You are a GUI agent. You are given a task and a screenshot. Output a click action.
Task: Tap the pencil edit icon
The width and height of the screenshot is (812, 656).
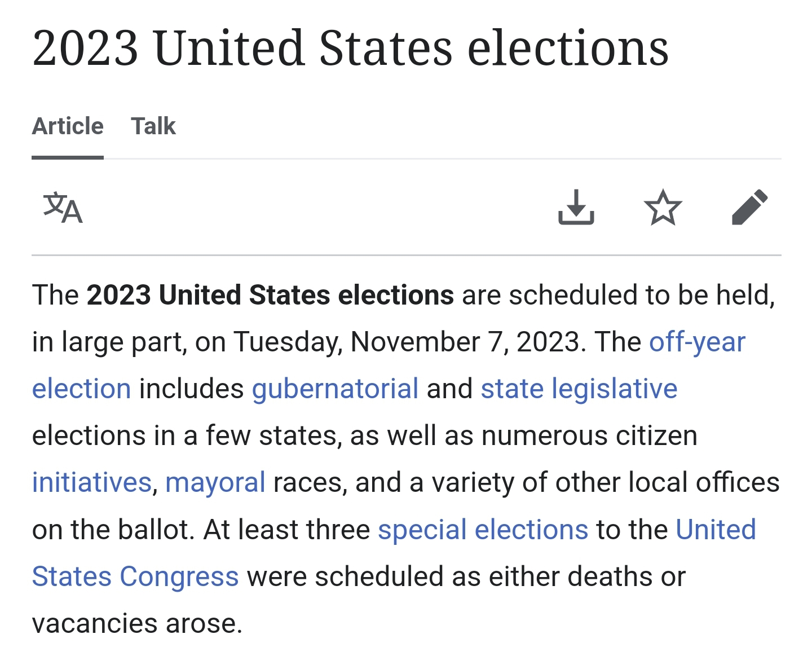click(749, 208)
